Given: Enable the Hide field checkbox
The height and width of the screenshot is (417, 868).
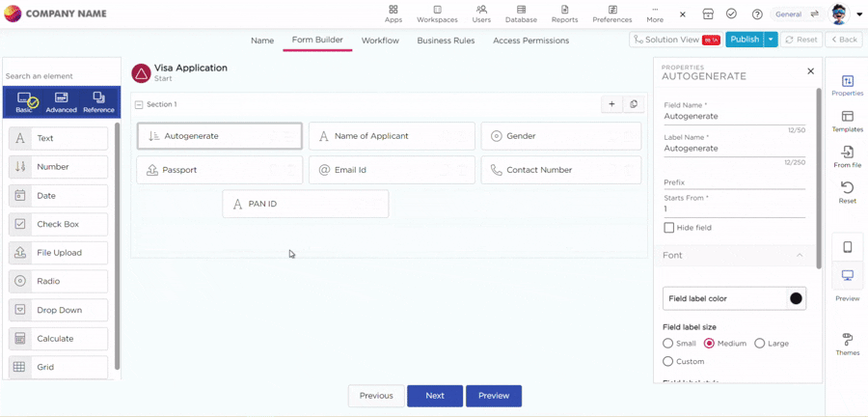Looking at the screenshot, I should point(669,228).
